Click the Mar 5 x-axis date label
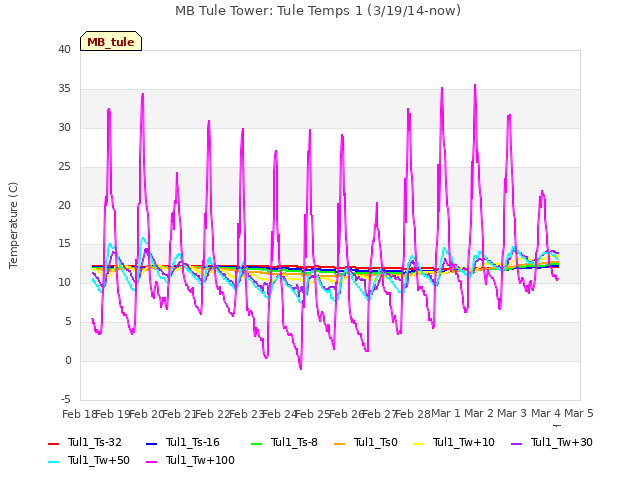The height and width of the screenshot is (480, 640). point(579,413)
